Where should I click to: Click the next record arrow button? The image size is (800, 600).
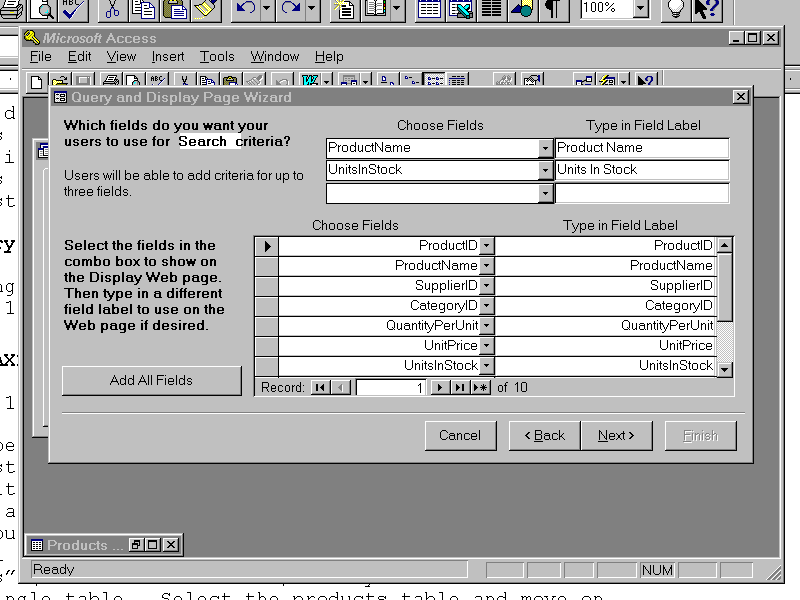point(439,387)
